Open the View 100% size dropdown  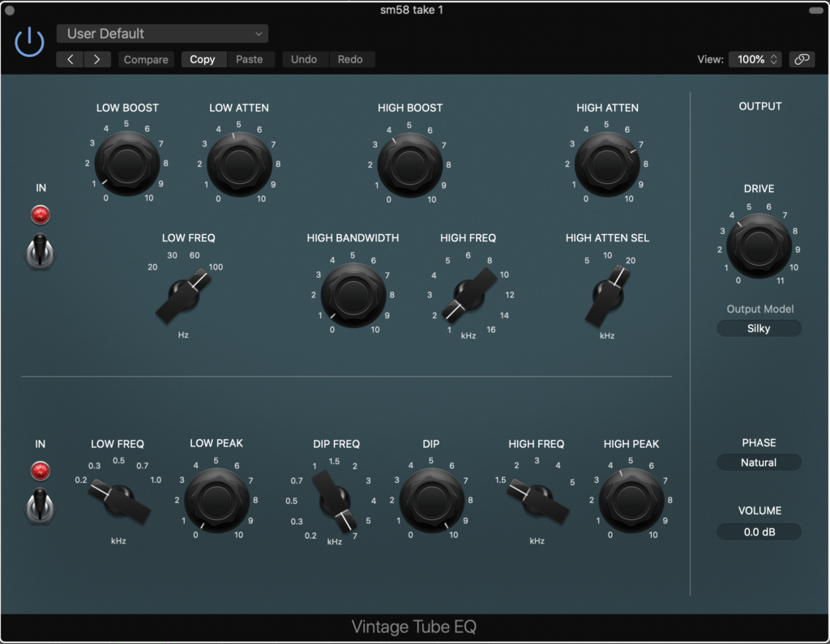pos(755,59)
